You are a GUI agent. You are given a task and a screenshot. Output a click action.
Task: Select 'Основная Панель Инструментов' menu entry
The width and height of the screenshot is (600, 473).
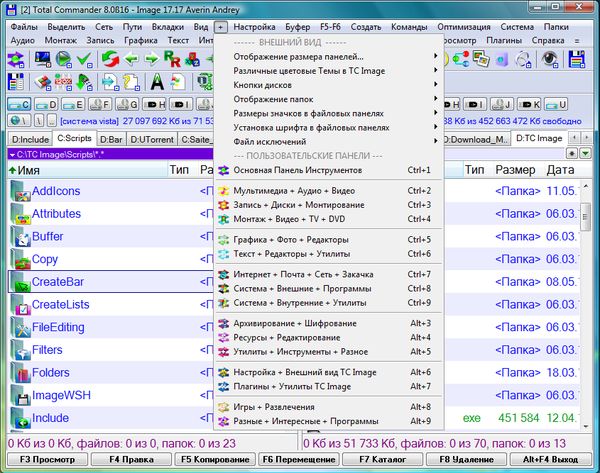(x=329, y=170)
